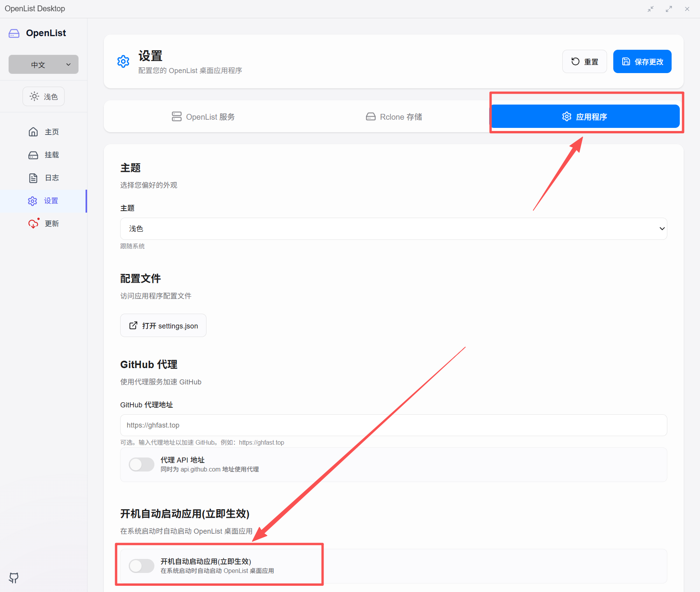700x592 pixels.
Task: Expand the 主题 theme dropdown
Action: click(393, 229)
